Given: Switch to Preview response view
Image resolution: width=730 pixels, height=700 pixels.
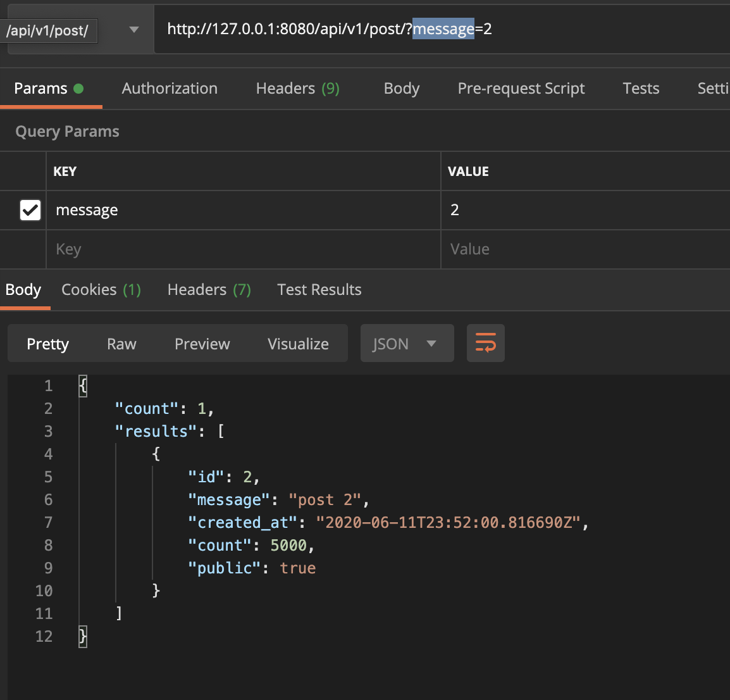Looking at the screenshot, I should [202, 344].
